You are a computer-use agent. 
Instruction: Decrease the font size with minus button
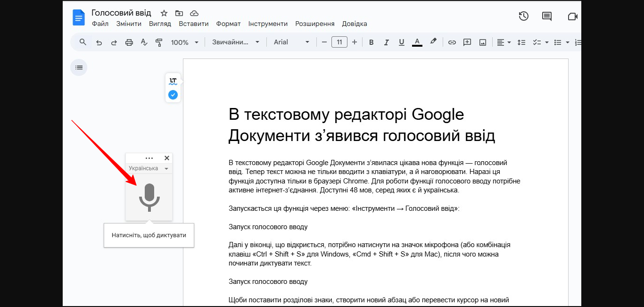click(x=324, y=42)
